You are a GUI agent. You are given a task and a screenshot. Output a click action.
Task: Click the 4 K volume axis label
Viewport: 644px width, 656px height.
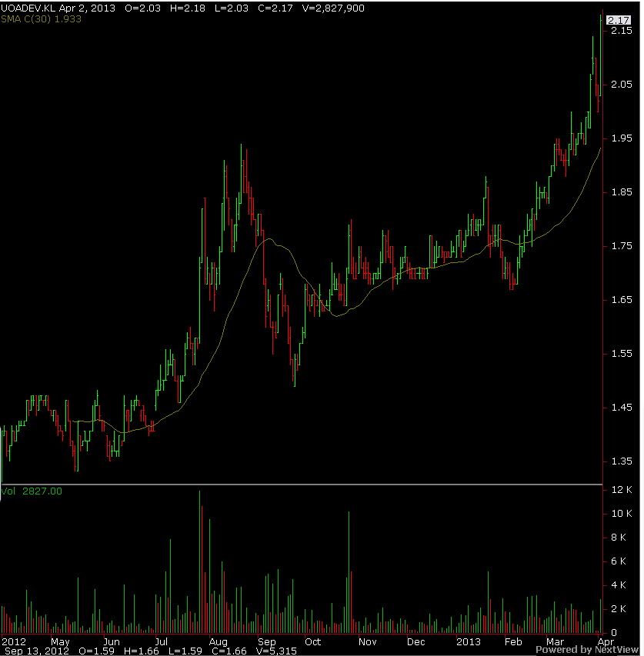[x=619, y=585]
